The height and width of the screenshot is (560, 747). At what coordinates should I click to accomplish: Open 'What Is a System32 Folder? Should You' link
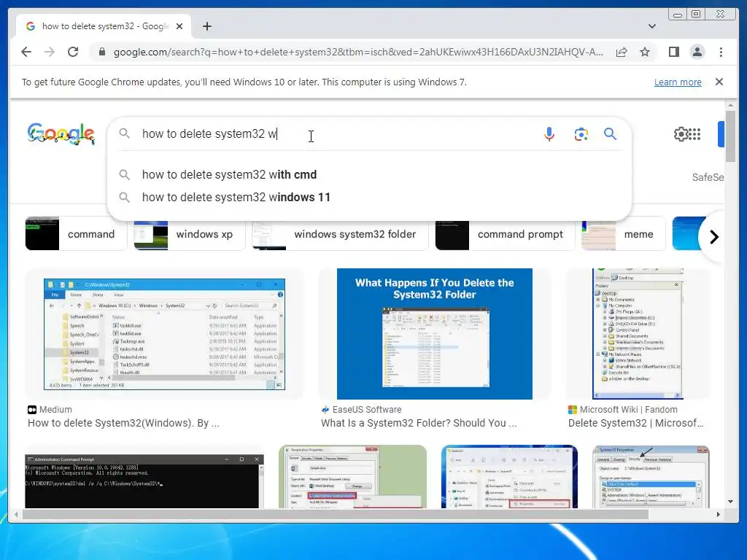tap(419, 423)
